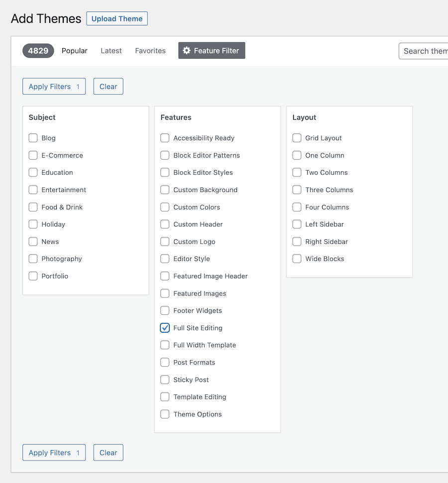Click the 4829 theme count badge
This screenshot has height=483, width=448.
pyautogui.click(x=38, y=51)
